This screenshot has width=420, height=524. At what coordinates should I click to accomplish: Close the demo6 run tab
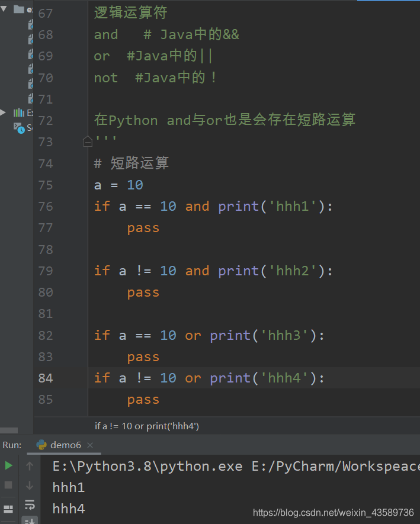coord(89,445)
